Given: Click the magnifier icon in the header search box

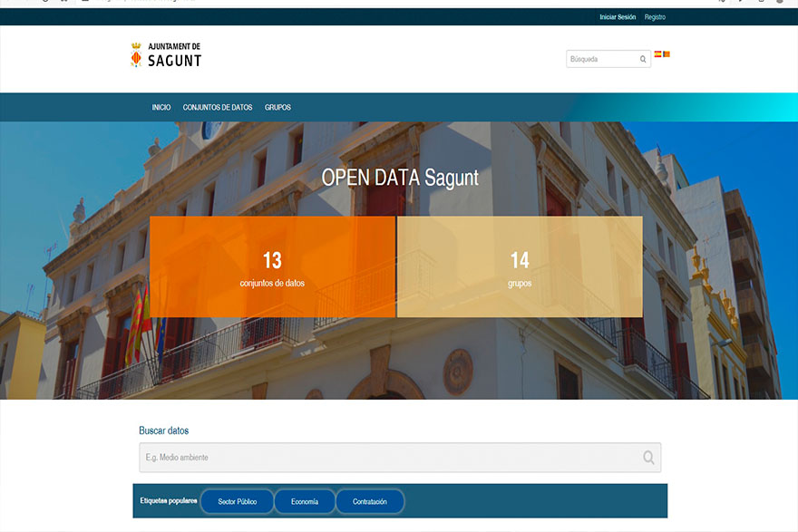Looking at the screenshot, I should coord(643,60).
